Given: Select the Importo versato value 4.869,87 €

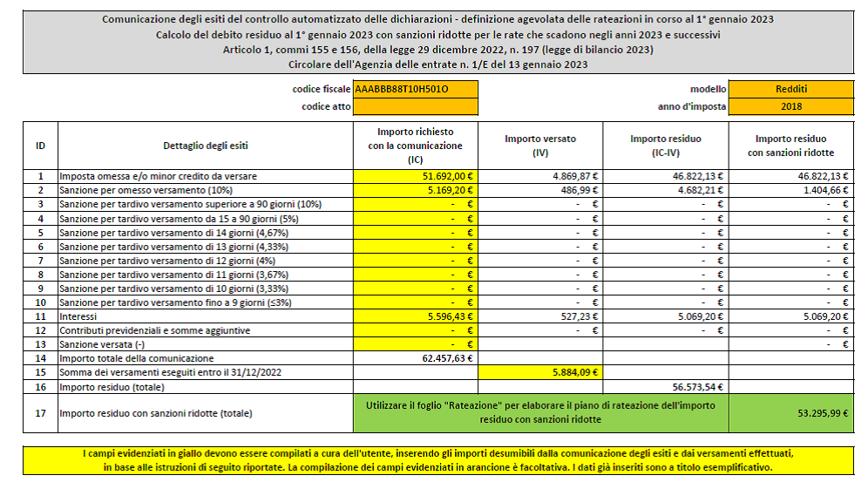Looking at the screenshot, I should click(x=540, y=175).
